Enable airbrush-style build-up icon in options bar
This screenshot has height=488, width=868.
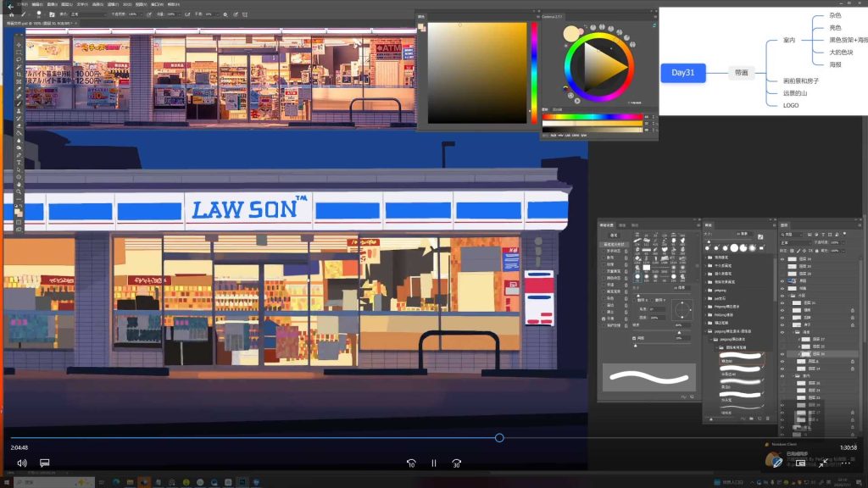(x=187, y=14)
